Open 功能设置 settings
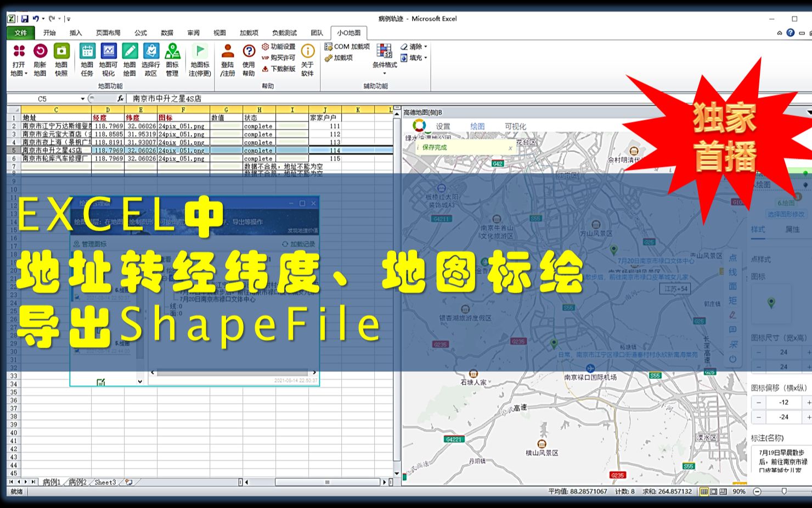The width and height of the screenshot is (812, 508). click(x=279, y=47)
